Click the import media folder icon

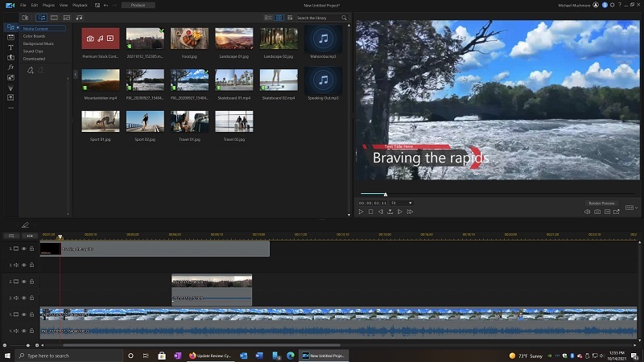click(25, 17)
